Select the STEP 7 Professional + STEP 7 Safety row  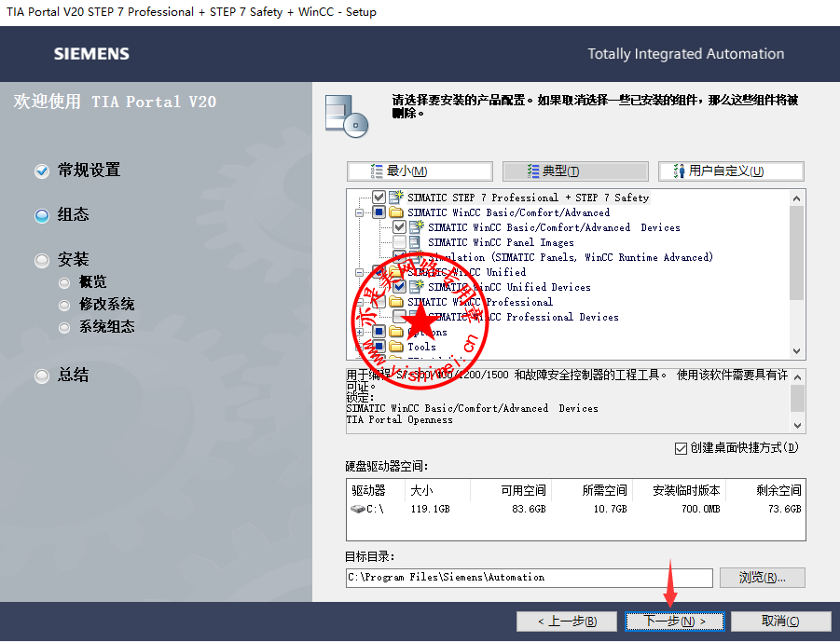529,198
